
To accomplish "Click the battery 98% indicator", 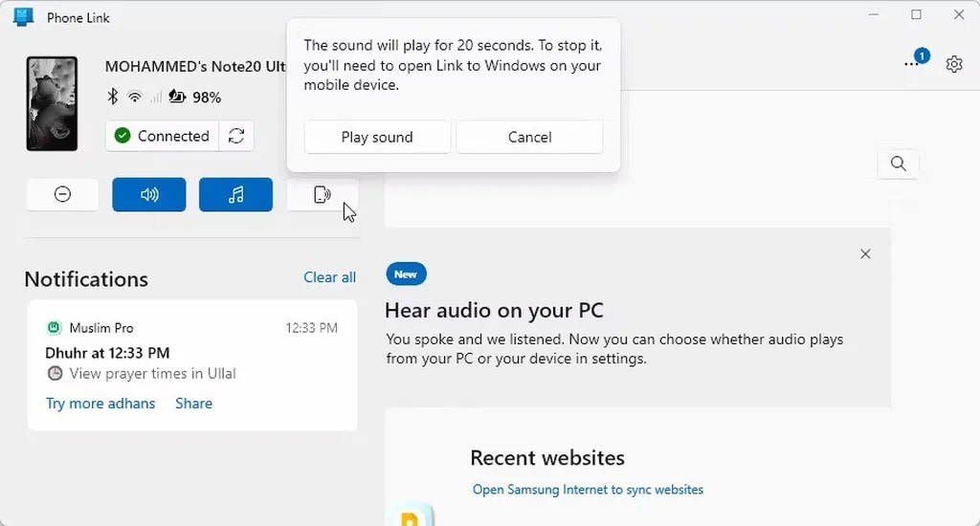I will pos(195,97).
